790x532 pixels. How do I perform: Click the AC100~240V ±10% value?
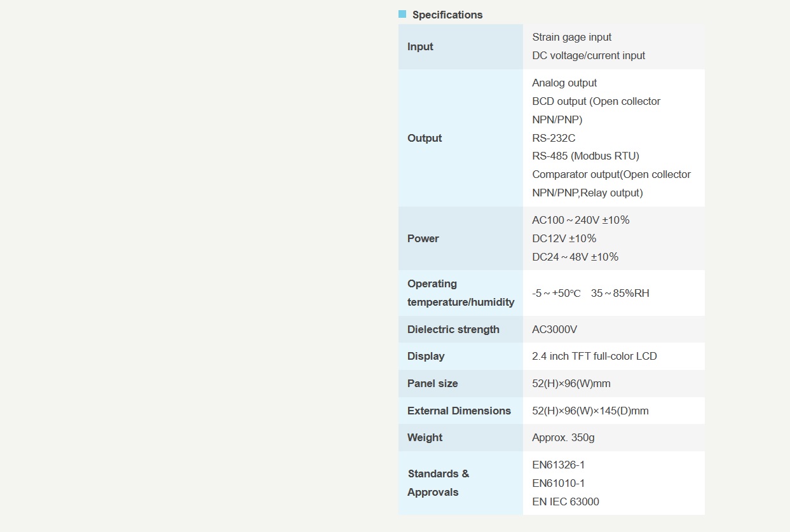pos(581,220)
